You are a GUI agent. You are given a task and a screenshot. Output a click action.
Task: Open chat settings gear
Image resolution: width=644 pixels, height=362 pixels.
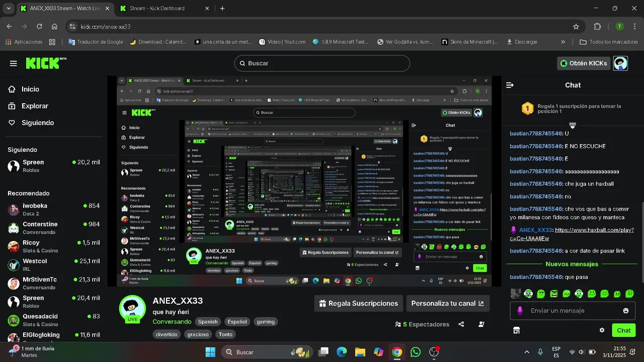(x=602, y=330)
